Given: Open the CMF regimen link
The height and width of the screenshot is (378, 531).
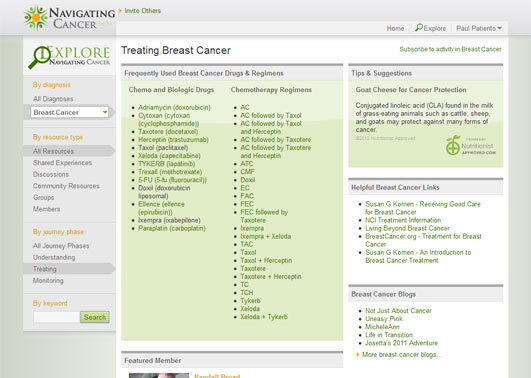Looking at the screenshot, I should pos(247,172).
